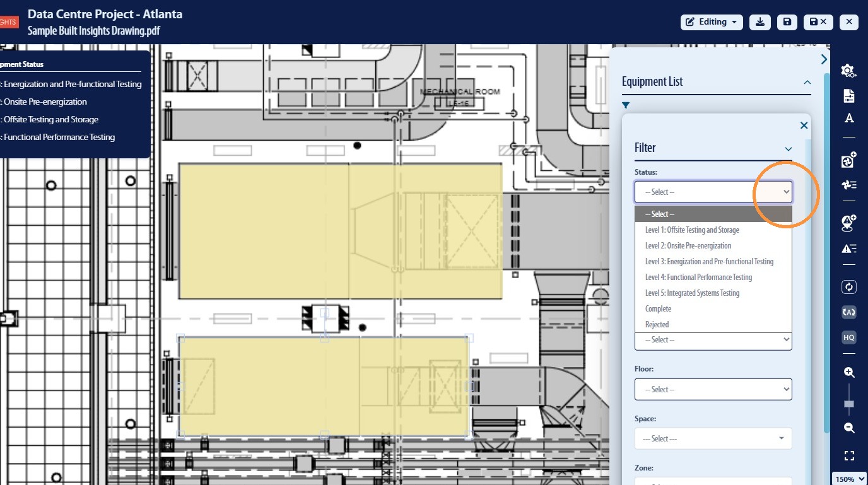Add new issue pin icon

[848, 222]
